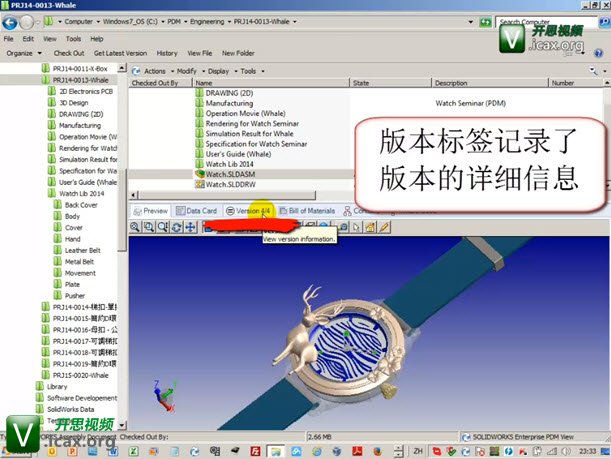Sort by the State column header

[390, 83]
